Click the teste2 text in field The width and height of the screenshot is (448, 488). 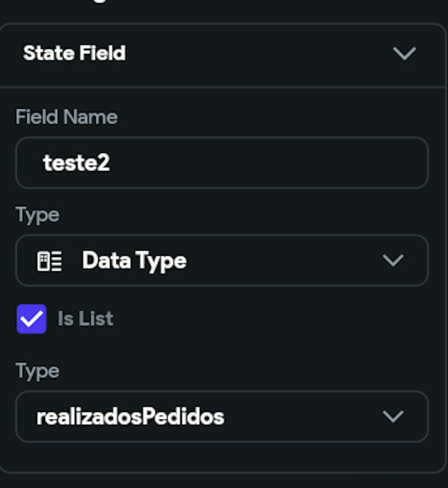(76, 163)
